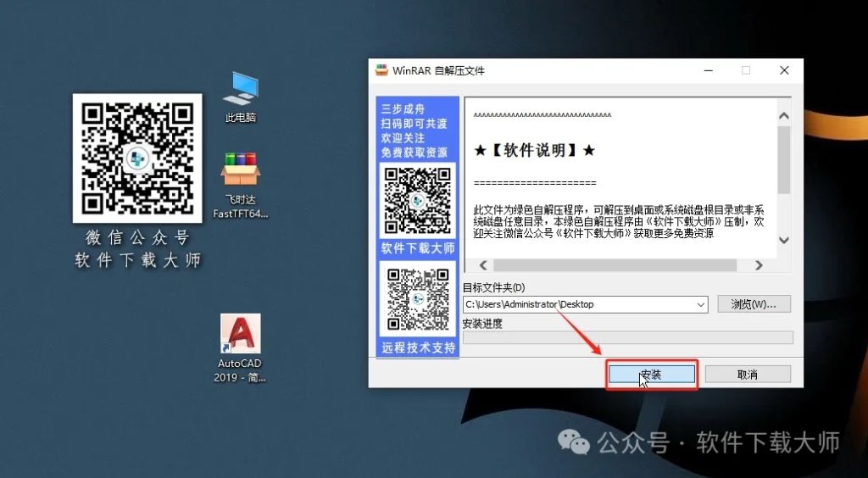
Task: Click the 安装 button
Action: pyautogui.click(x=652, y=375)
